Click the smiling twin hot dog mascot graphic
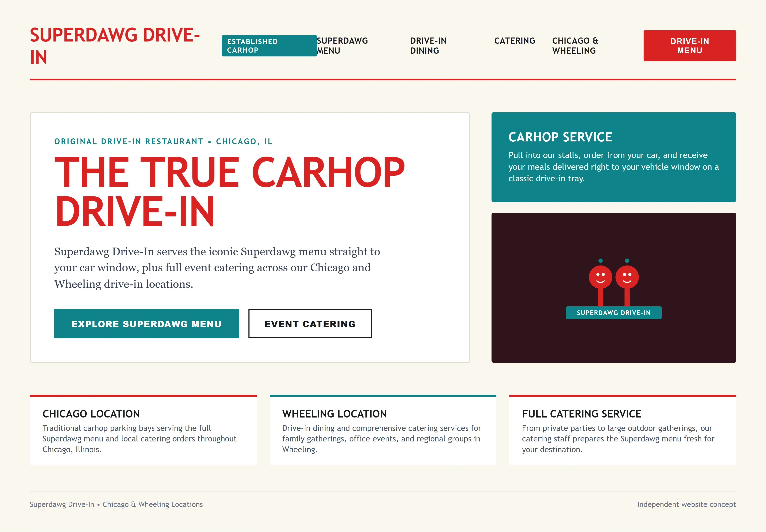 click(x=614, y=282)
